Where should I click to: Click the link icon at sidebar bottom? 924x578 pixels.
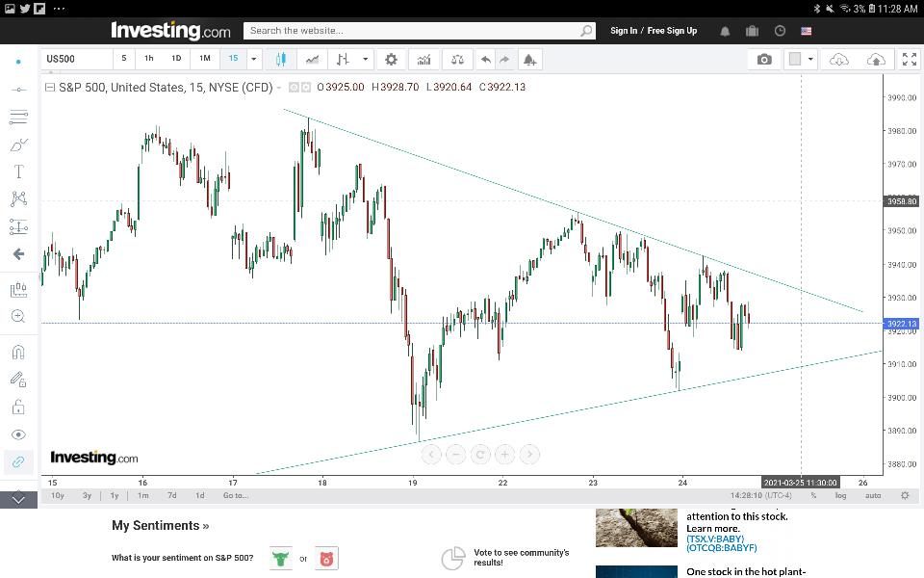(18, 461)
